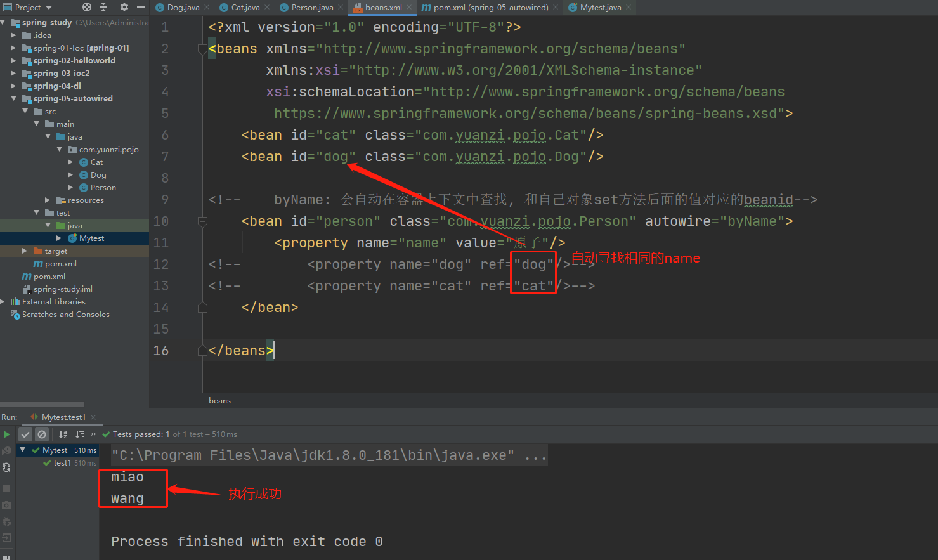Expand the resources folder
Image resolution: width=938 pixels, height=560 pixels.
(x=48, y=200)
